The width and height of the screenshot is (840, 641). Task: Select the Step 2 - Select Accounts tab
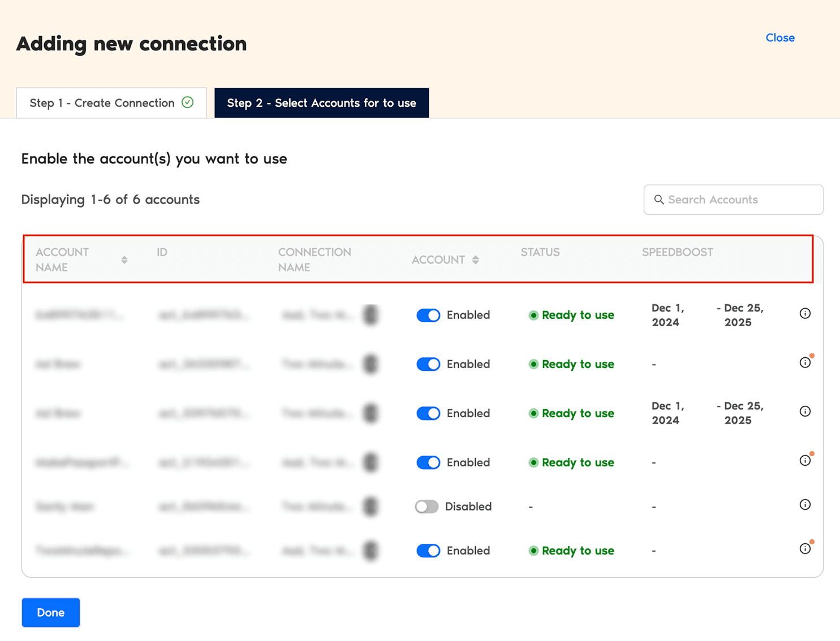(321, 102)
